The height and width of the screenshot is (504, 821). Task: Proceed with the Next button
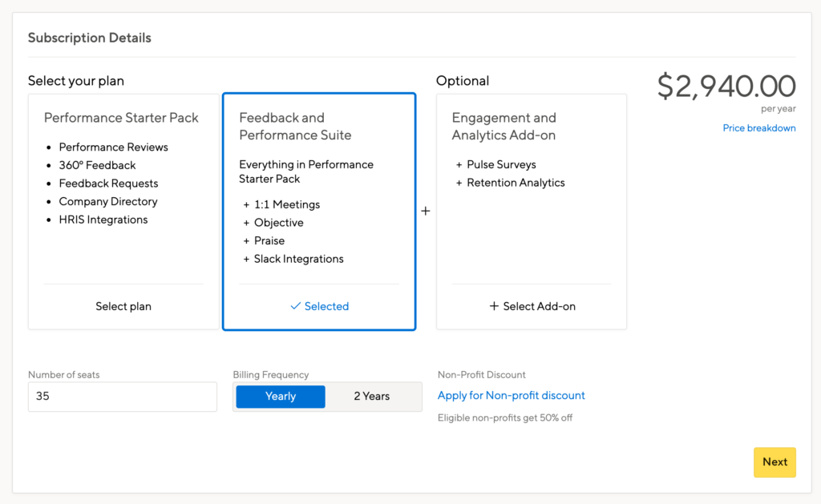point(774,462)
